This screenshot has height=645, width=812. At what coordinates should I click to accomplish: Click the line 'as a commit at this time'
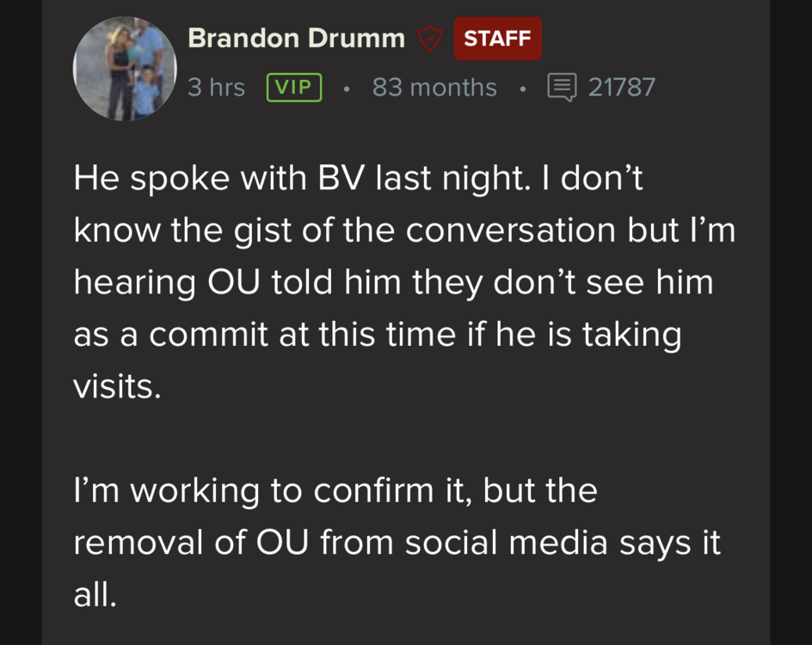pyautogui.click(x=377, y=334)
